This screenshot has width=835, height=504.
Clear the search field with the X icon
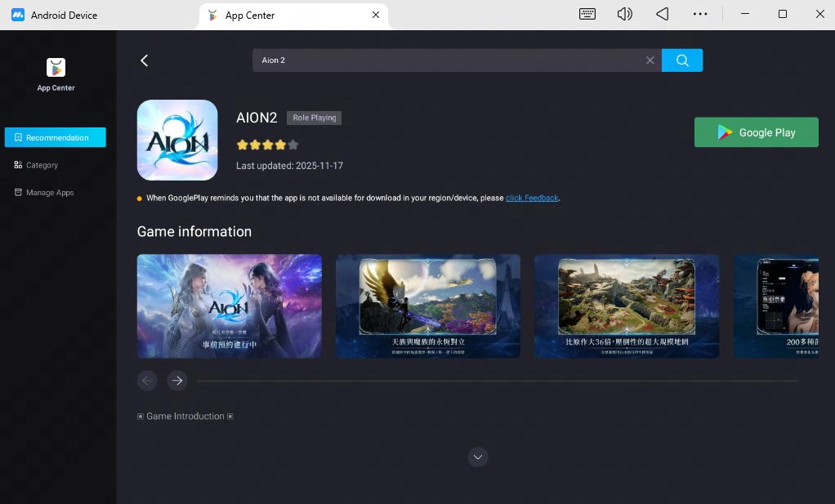coord(650,60)
